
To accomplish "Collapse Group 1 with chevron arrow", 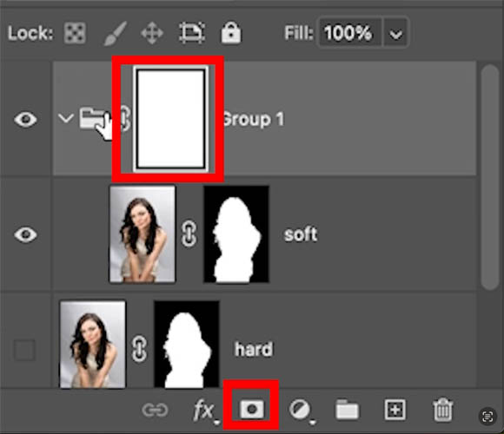I will (x=66, y=118).
